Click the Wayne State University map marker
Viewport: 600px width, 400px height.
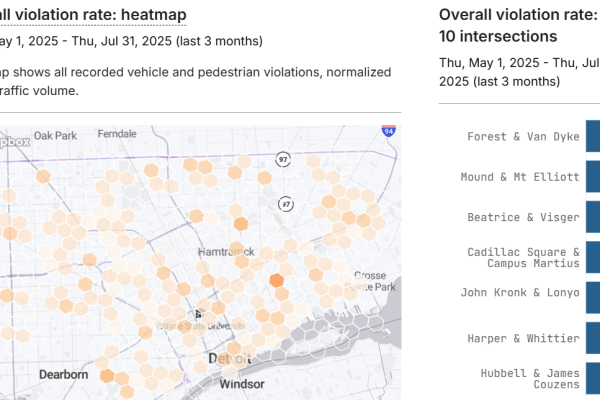198,314
